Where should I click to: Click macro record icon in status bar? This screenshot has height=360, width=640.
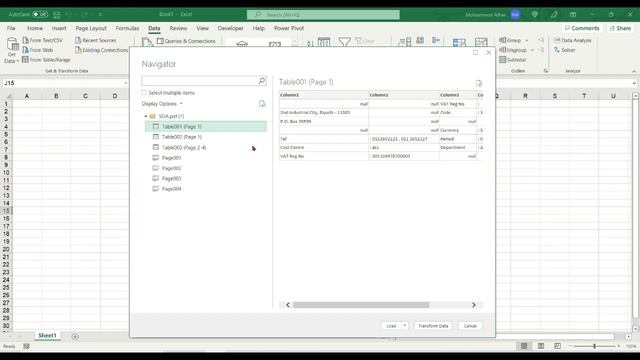point(27,346)
